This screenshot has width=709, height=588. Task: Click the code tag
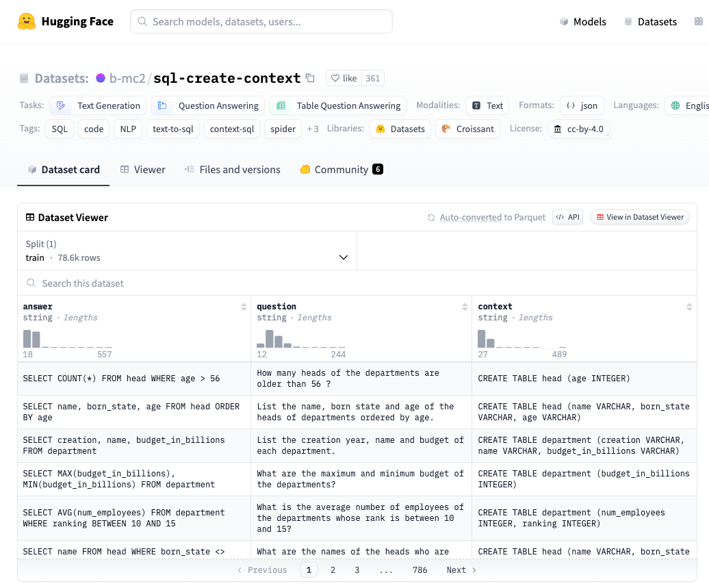[94, 129]
